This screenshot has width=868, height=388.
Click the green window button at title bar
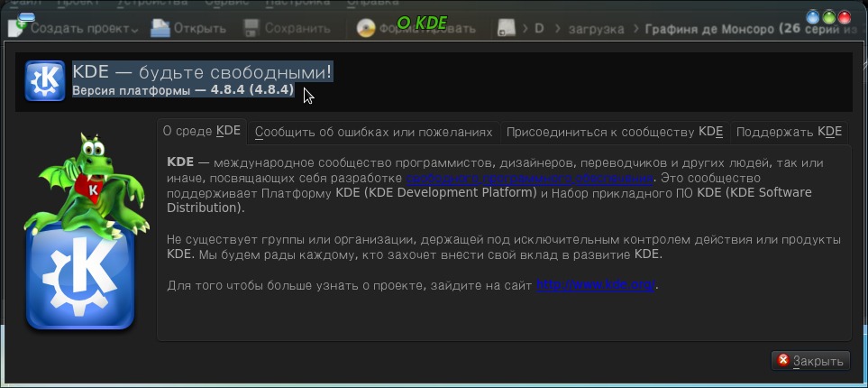[828, 17]
